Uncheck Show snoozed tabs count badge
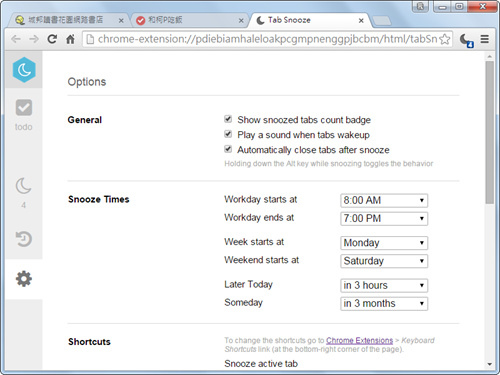This screenshot has height=375, width=500. point(228,119)
